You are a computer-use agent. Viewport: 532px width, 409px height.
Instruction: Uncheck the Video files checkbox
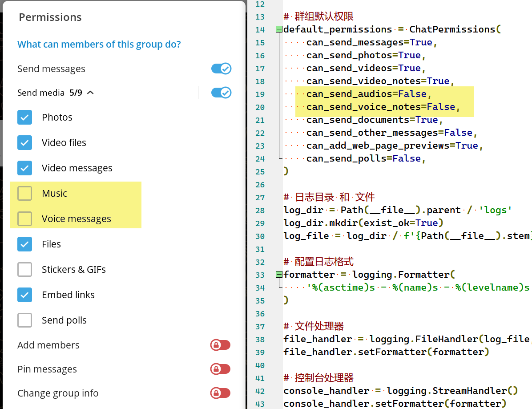point(25,143)
